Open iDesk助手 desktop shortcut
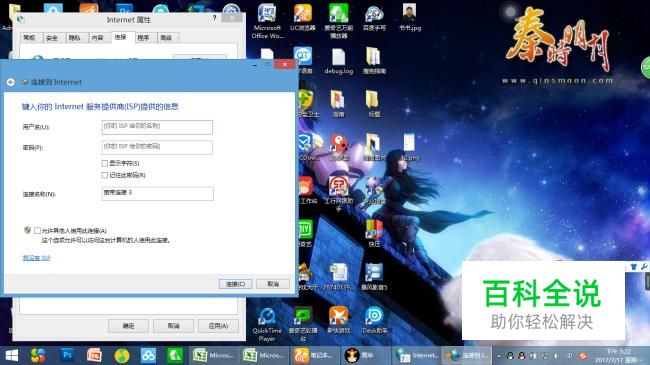This screenshot has height=365, width=650. [374, 320]
